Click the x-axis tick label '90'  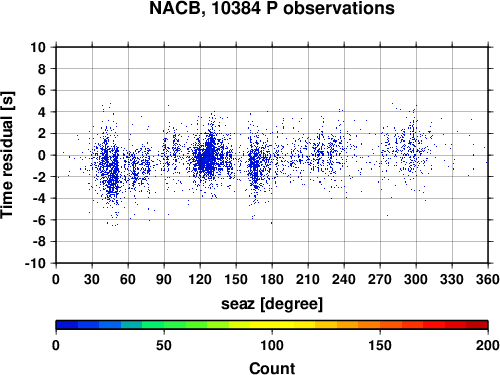(x=164, y=279)
